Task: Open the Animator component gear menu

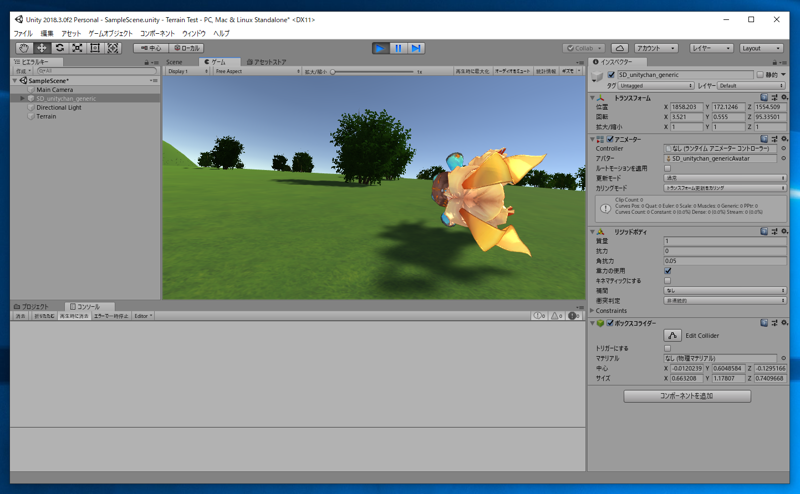Action: pos(784,139)
